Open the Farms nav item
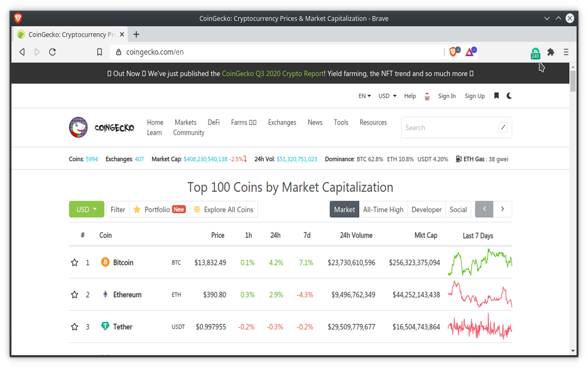588x368 pixels. tap(243, 122)
